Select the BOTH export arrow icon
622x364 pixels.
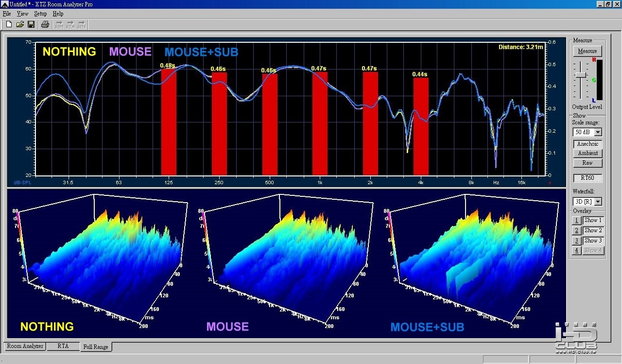82,24
